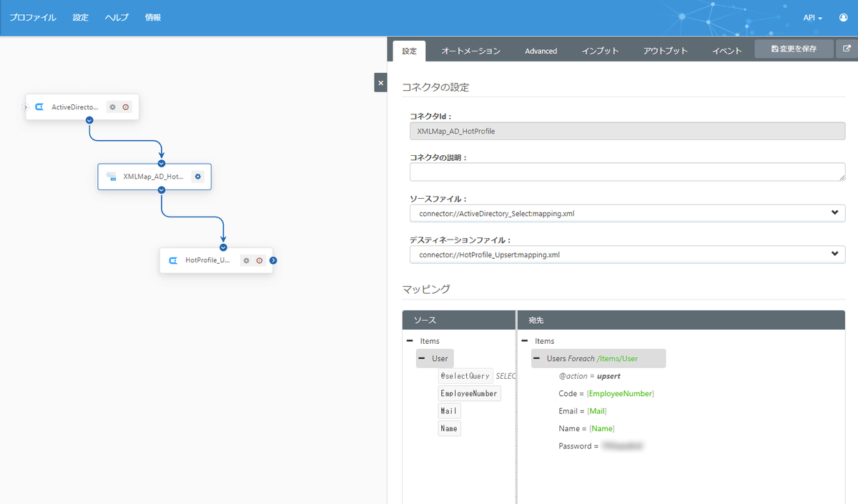This screenshot has width=858, height=504.
Task: Open the ヘルプ menu
Action: pos(117,17)
